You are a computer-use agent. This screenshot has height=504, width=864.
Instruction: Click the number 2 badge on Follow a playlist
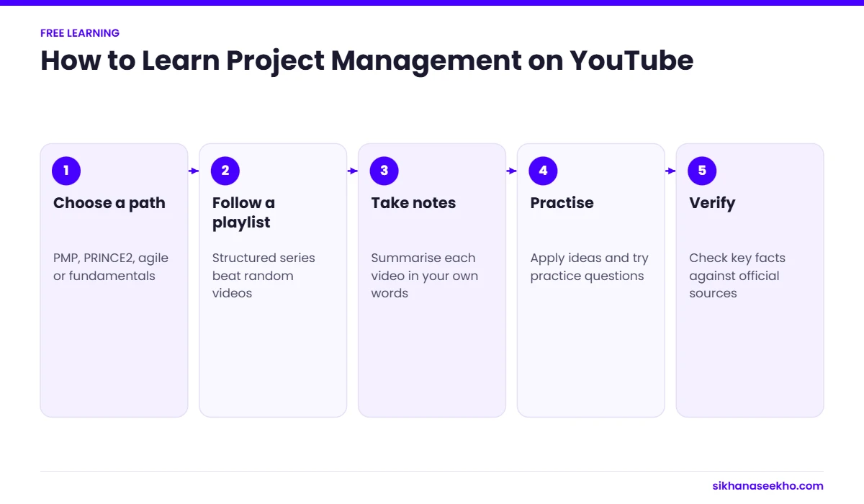point(225,171)
